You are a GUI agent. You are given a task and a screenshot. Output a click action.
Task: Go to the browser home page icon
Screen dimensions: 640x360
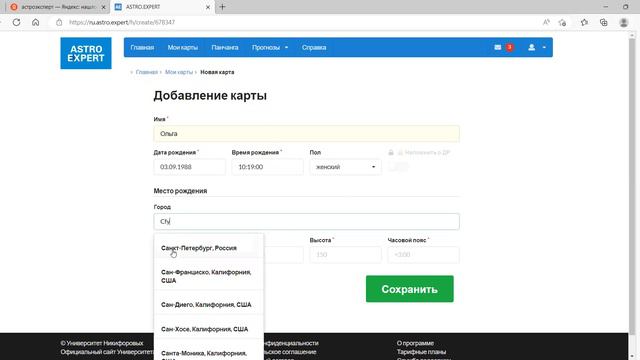pos(36,22)
